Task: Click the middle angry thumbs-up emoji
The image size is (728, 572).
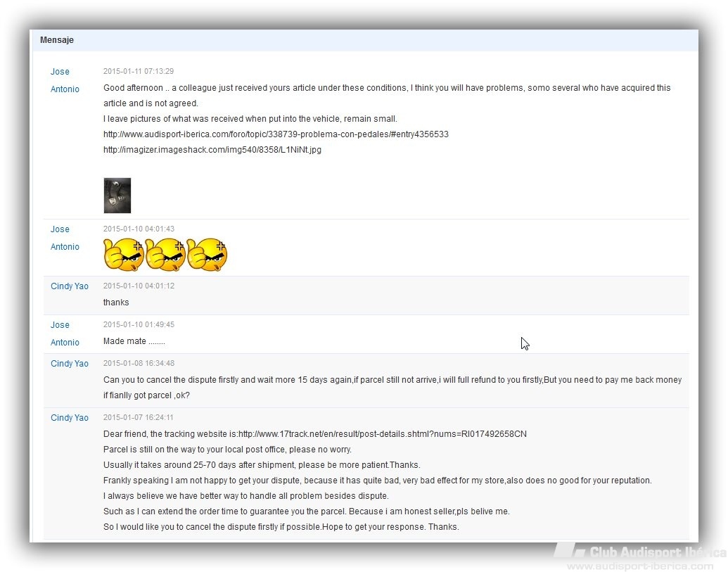Action: 165,255
